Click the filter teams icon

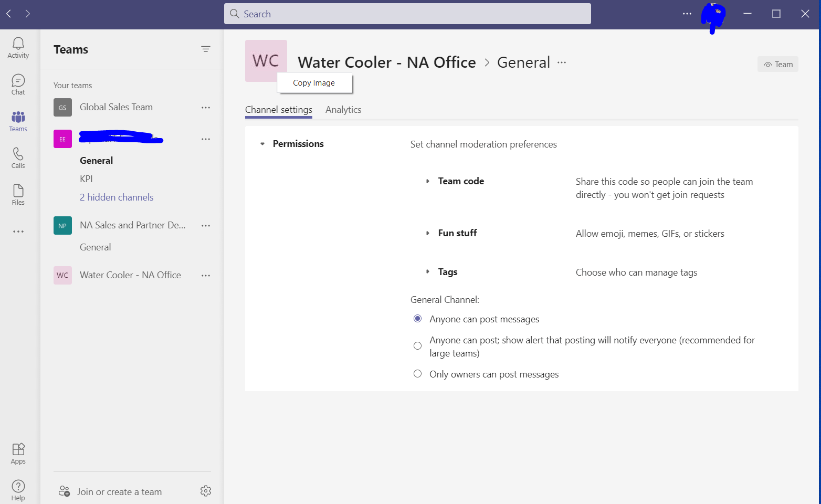[206, 49]
